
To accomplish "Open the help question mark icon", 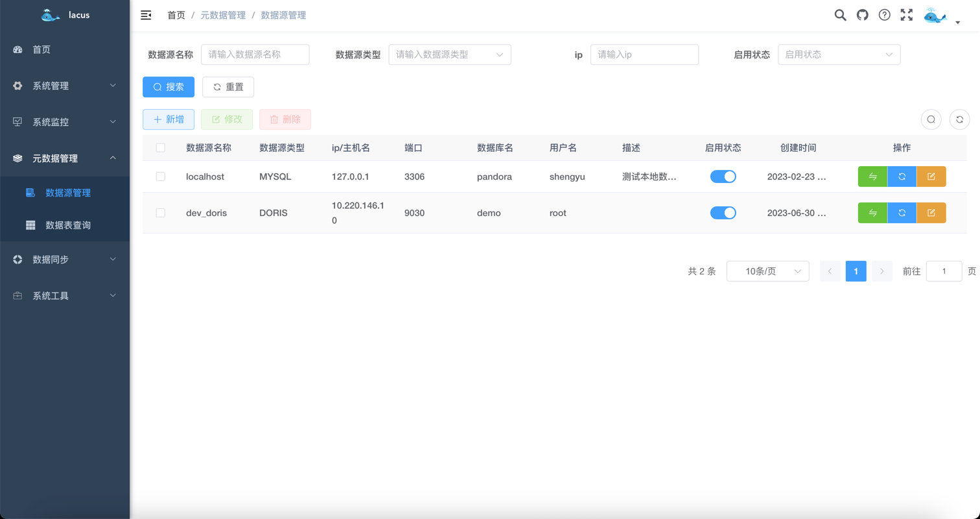I will click(884, 15).
